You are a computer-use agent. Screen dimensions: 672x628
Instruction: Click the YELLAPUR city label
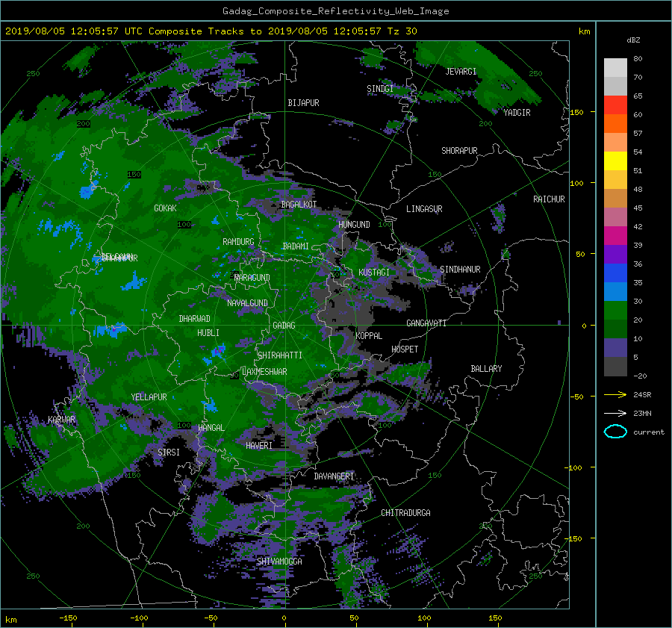click(149, 397)
